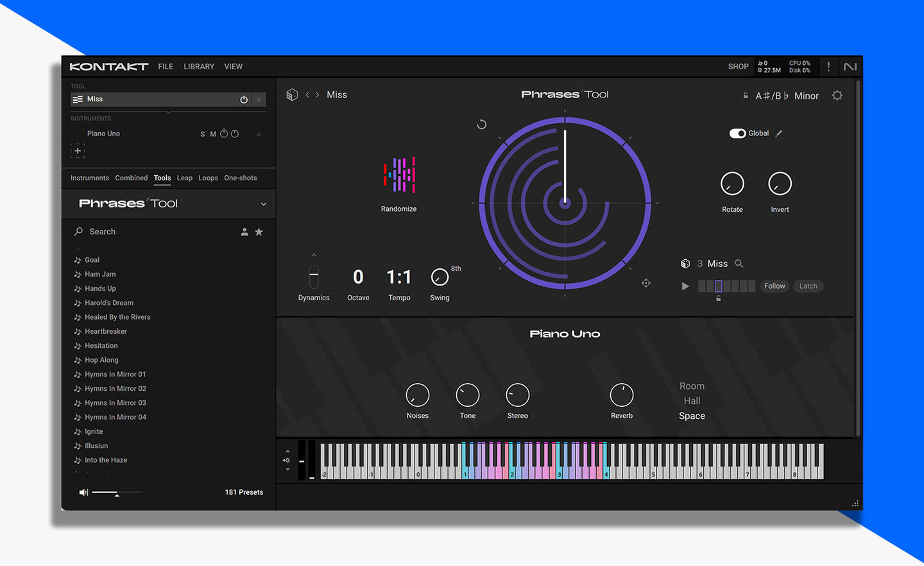Play the phrase with the play triangle
The height and width of the screenshot is (566, 924).
tap(685, 286)
